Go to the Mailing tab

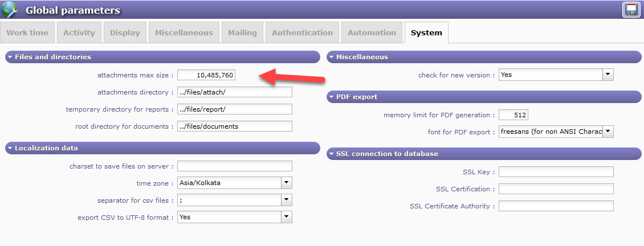point(242,32)
